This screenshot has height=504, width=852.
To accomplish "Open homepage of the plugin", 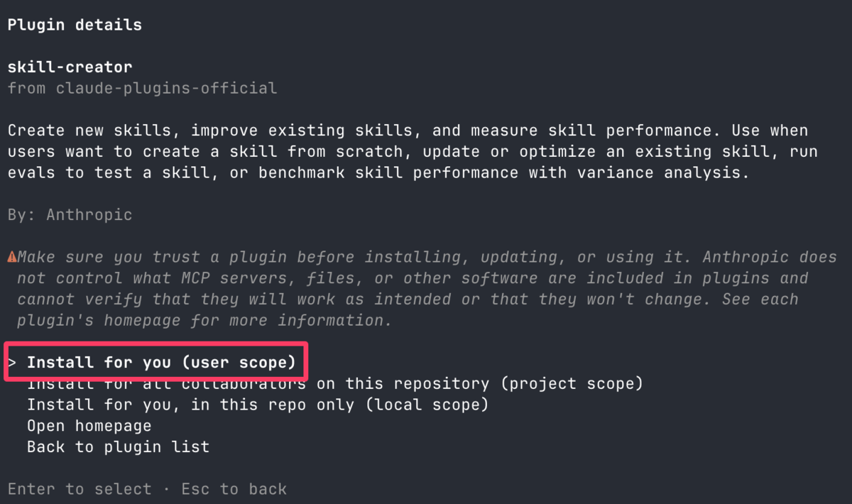I will pos(89,426).
